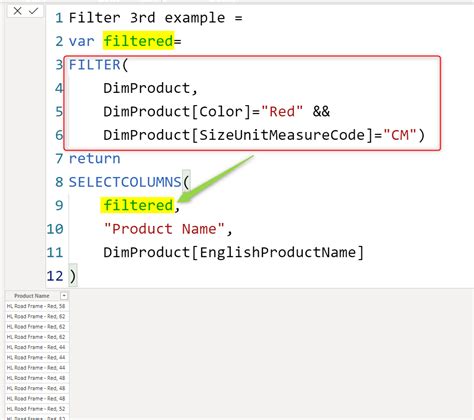
Task: Commit the formula with the checkmark icon
Action: [x=33, y=11]
